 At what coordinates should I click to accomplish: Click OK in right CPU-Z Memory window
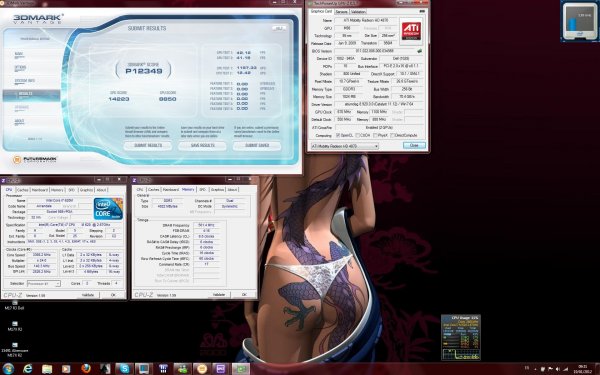click(x=244, y=295)
